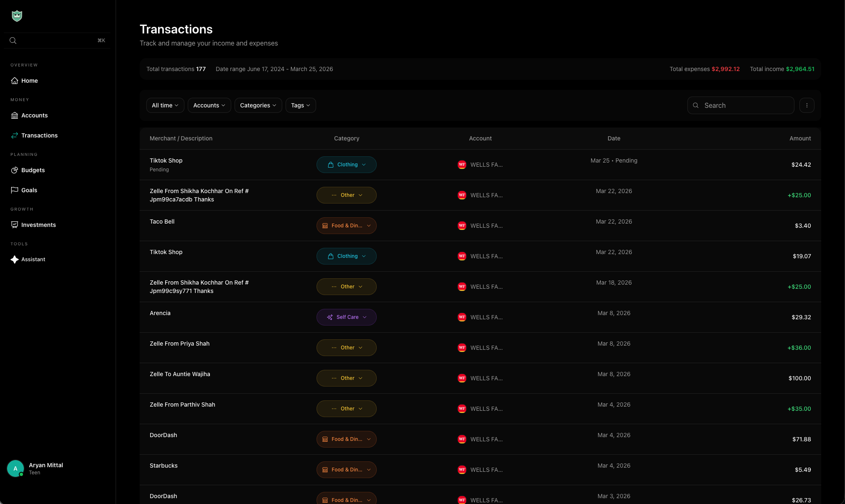Open Aryan Mittal profile avatar
The image size is (845, 504).
click(x=15, y=468)
